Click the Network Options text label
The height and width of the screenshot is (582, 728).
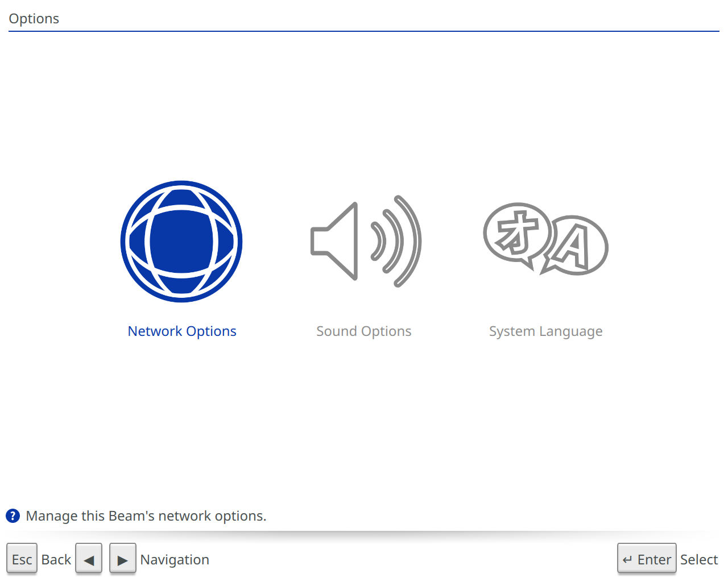tap(181, 331)
